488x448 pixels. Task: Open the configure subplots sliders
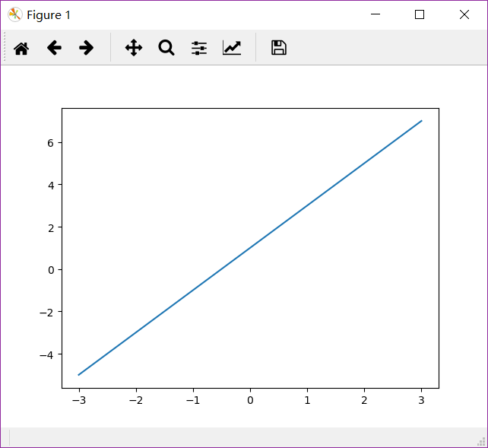[199, 48]
